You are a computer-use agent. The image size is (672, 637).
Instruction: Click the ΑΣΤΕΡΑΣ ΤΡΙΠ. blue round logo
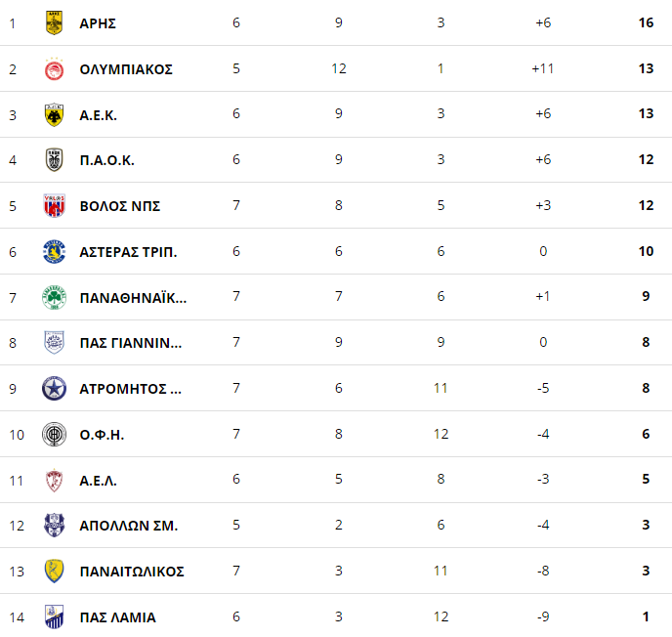pyautogui.click(x=54, y=252)
